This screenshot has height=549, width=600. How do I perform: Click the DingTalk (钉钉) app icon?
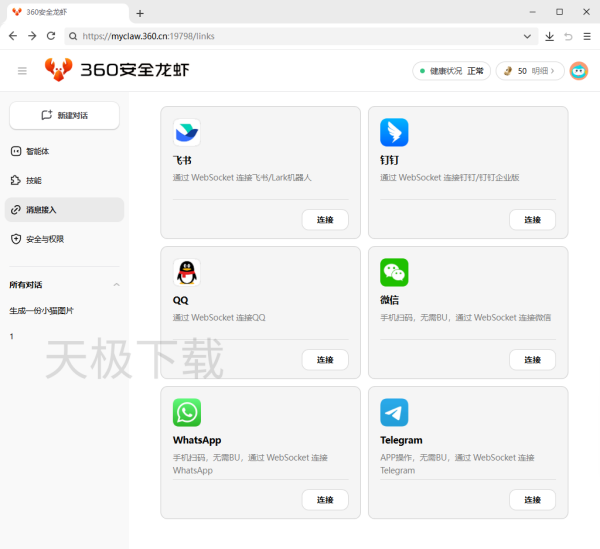click(x=394, y=133)
